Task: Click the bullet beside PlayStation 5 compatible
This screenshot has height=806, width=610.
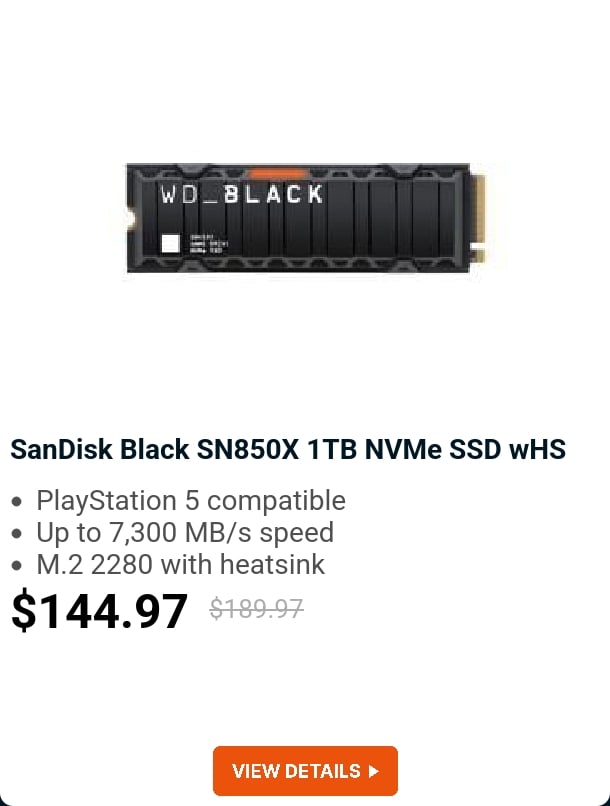Action: (16, 502)
